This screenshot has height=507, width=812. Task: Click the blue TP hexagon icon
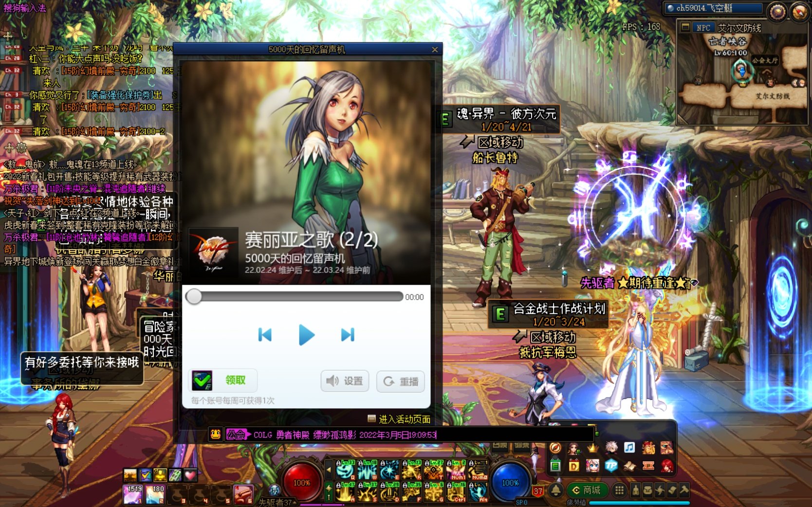(x=611, y=466)
